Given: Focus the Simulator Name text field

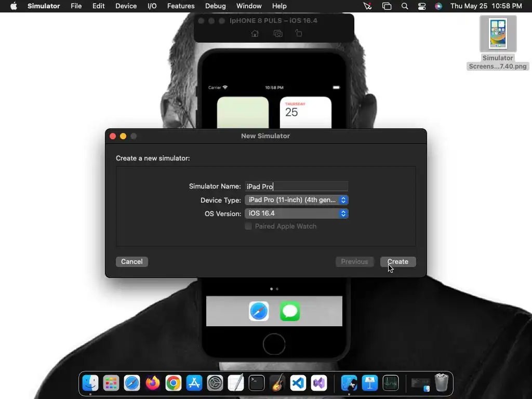Looking at the screenshot, I should (x=297, y=187).
